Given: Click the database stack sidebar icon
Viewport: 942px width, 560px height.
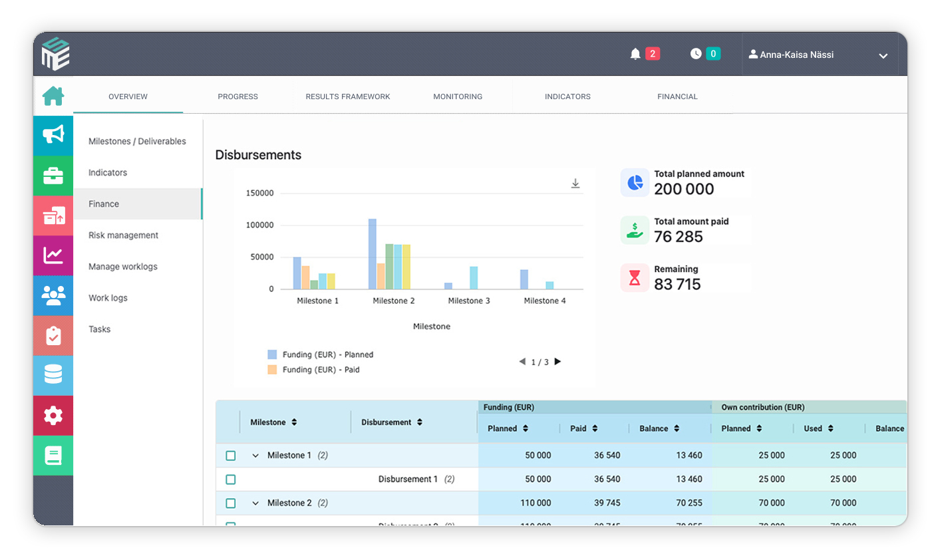Looking at the screenshot, I should (x=53, y=375).
